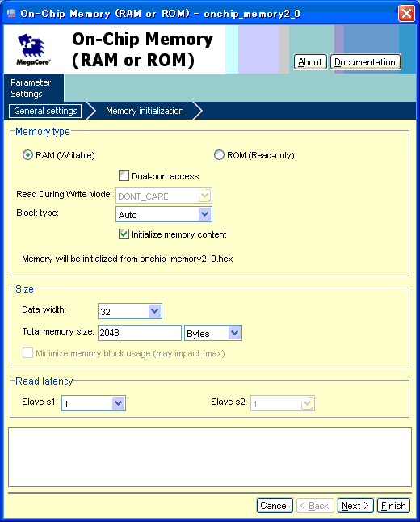Screen dimensions: 420x522
Task: Enable Dual-port access checkbox
Action: pos(124,176)
